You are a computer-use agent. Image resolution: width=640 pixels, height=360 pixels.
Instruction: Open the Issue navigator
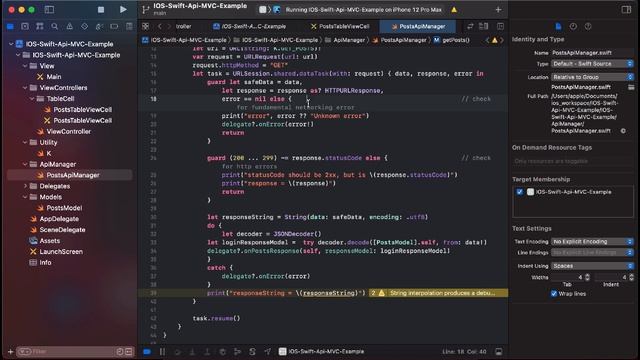[x=69, y=27]
